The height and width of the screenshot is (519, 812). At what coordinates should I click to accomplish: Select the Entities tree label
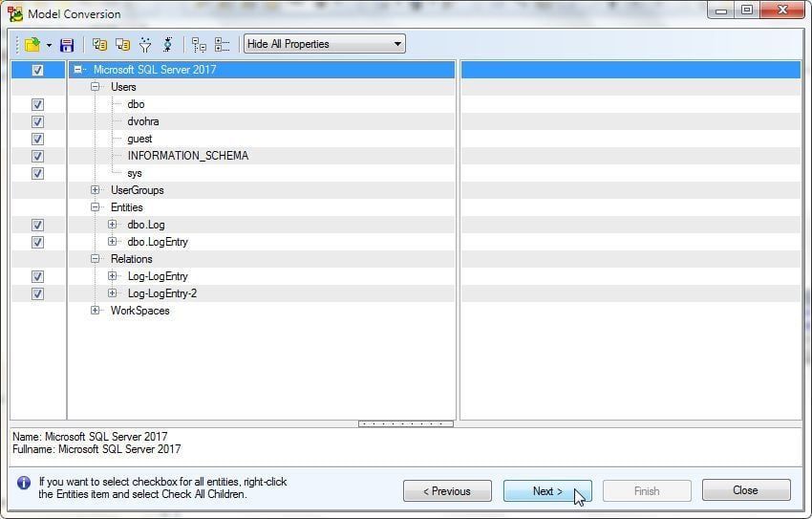127,207
